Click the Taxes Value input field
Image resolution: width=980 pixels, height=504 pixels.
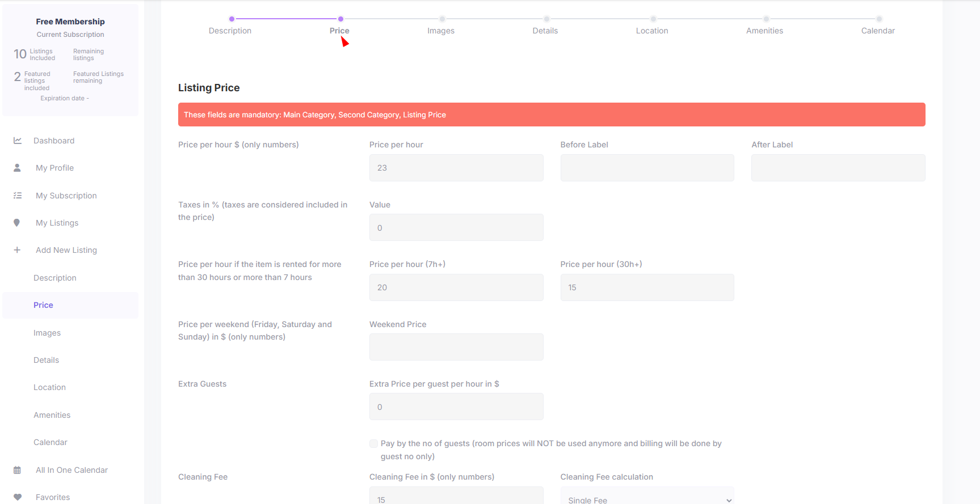tap(456, 228)
